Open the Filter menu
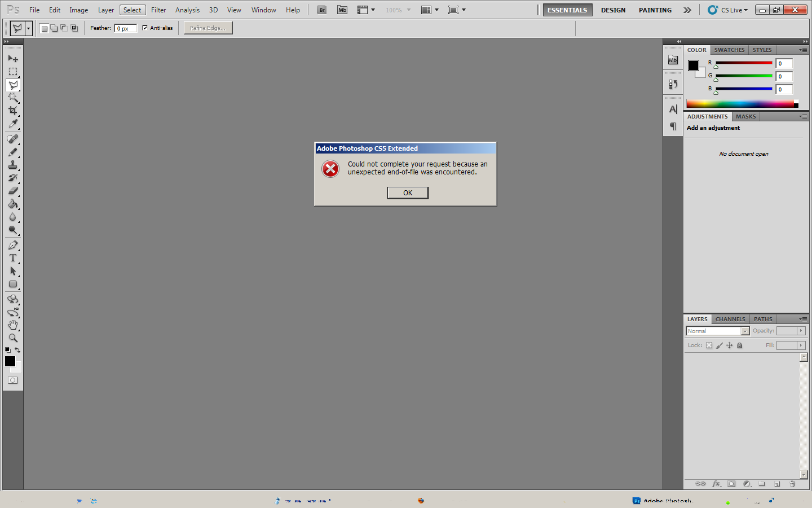The width and height of the screenshot is (812, 508). (x=158, y=10)
